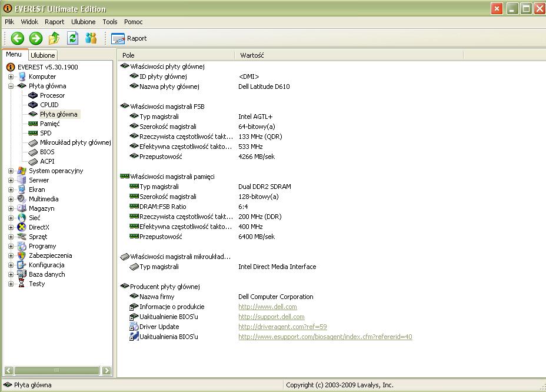Expand the System operacyjny node
The width and height of the screenshot is (546, 392).
11,171
